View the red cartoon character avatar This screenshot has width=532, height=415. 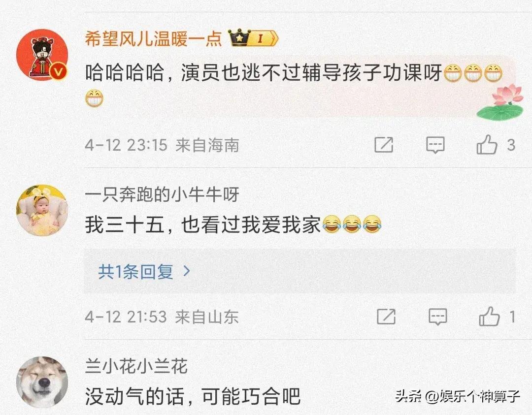[42, 55]
